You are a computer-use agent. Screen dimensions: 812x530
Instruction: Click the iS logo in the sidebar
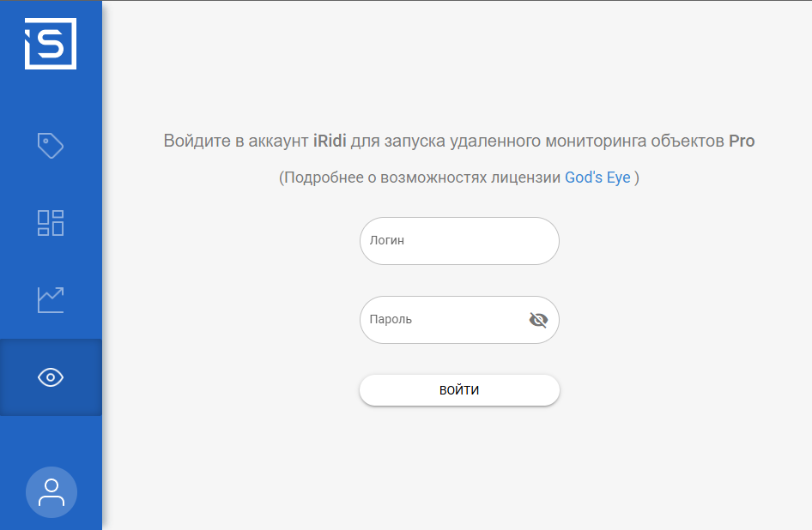51,44
